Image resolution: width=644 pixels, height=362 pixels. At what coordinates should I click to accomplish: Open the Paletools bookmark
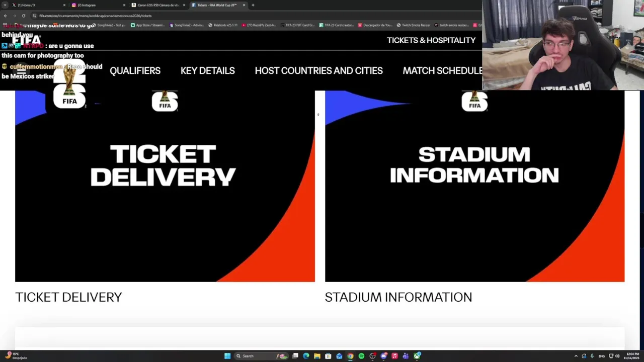coord(223,25)
